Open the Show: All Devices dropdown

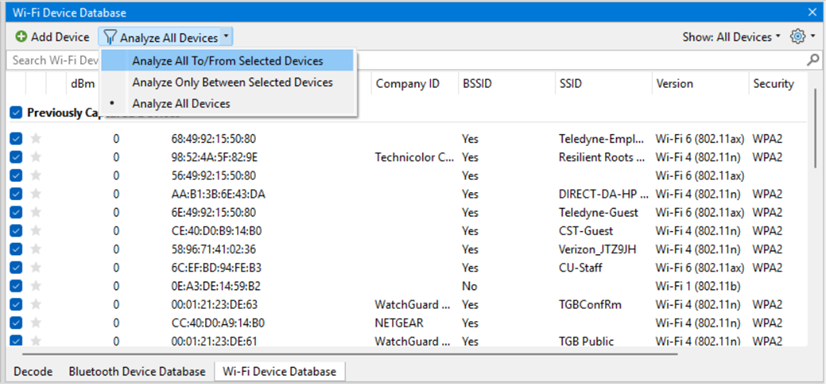point(731,37)
